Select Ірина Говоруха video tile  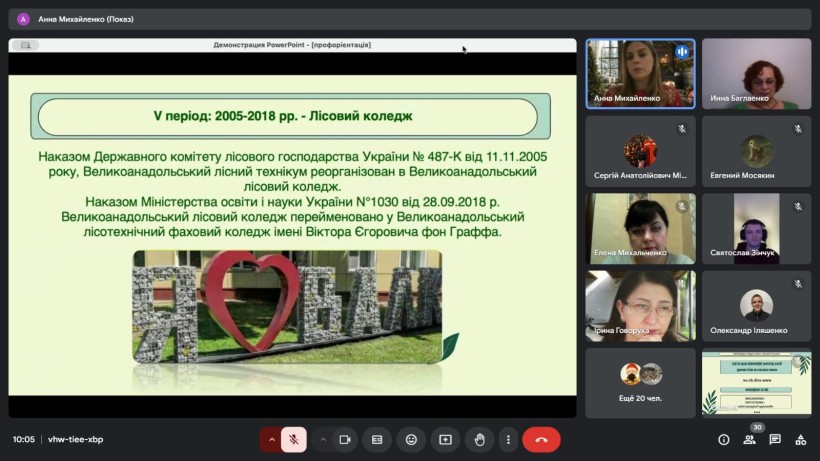(x=641, y=306)
